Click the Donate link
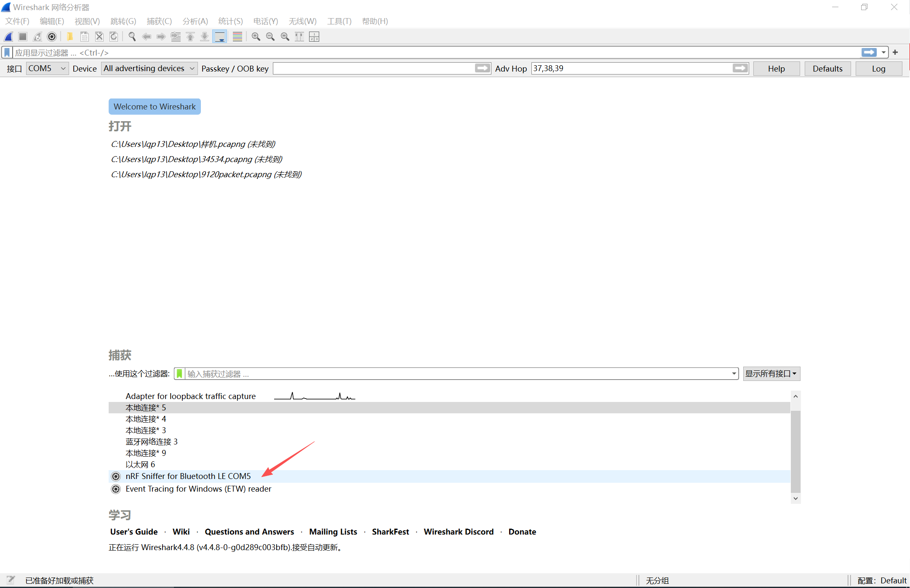This screenshot has width=910, height=588. tap(522, 532)
